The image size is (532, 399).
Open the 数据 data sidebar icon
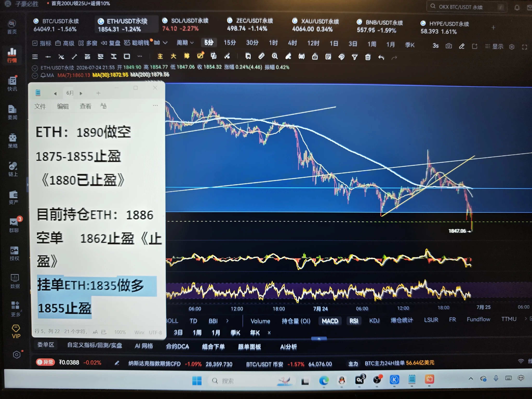click(15, 281)
